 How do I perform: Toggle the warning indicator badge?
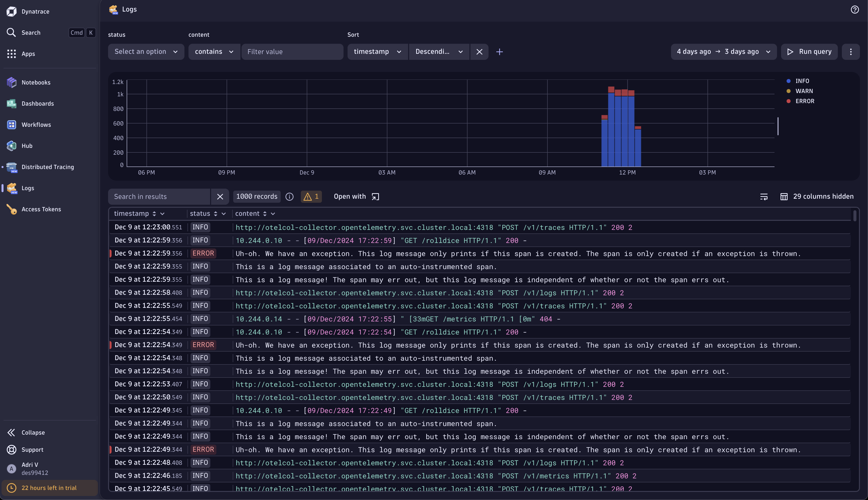click(311, 196)
